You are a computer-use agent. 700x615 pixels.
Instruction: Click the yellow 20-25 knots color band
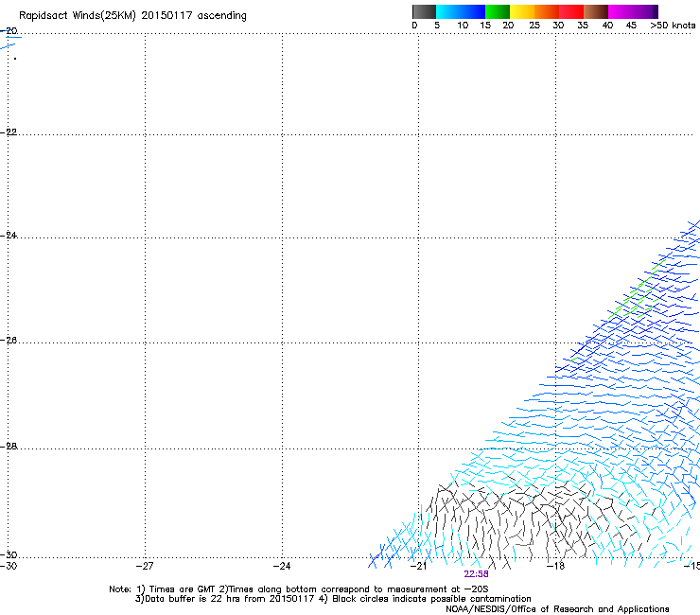point(522,11)
